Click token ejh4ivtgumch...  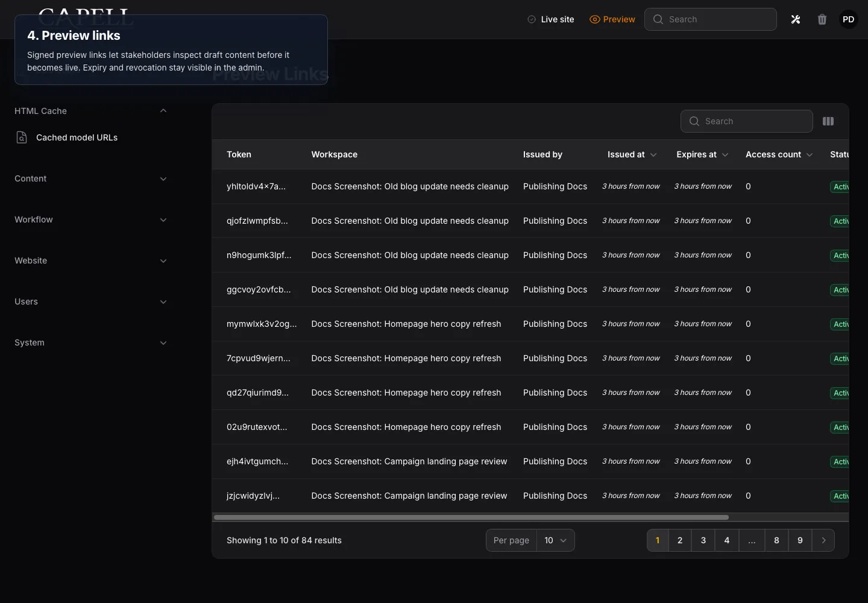click(x=257, y=461)
